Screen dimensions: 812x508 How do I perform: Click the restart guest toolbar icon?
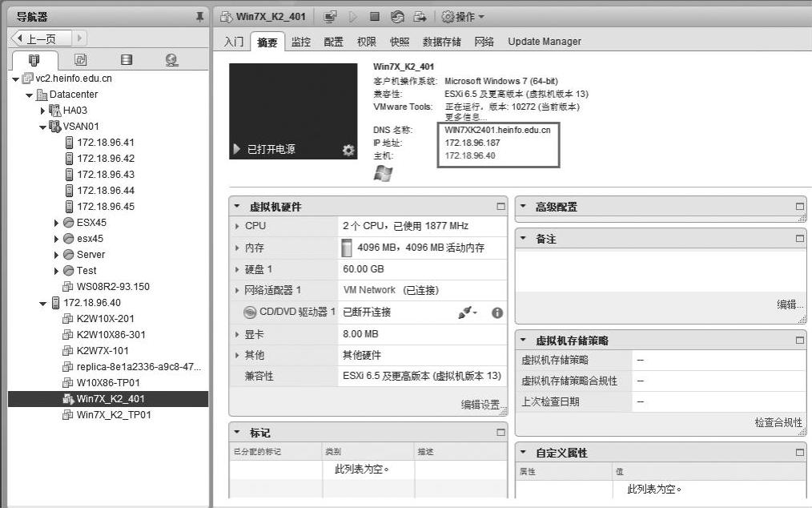396,17
